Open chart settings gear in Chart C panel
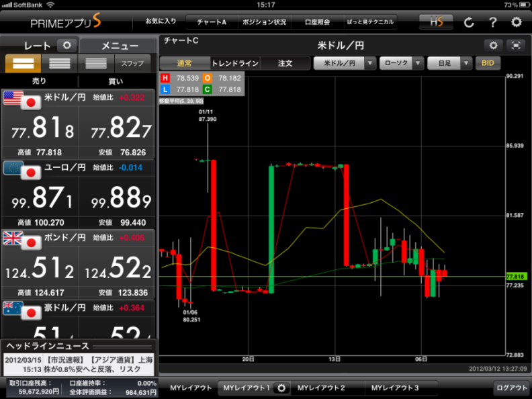This screenshot has height=399, width=532. 494,46
